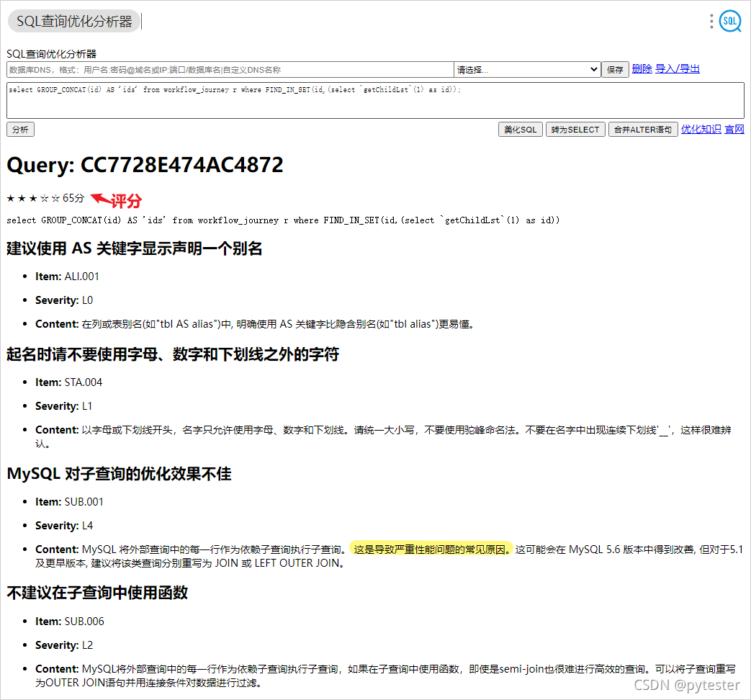Viewport: 751px width, 700px height.
Task: Click the Item: ALI.001 line
Action: coord(67,277)
